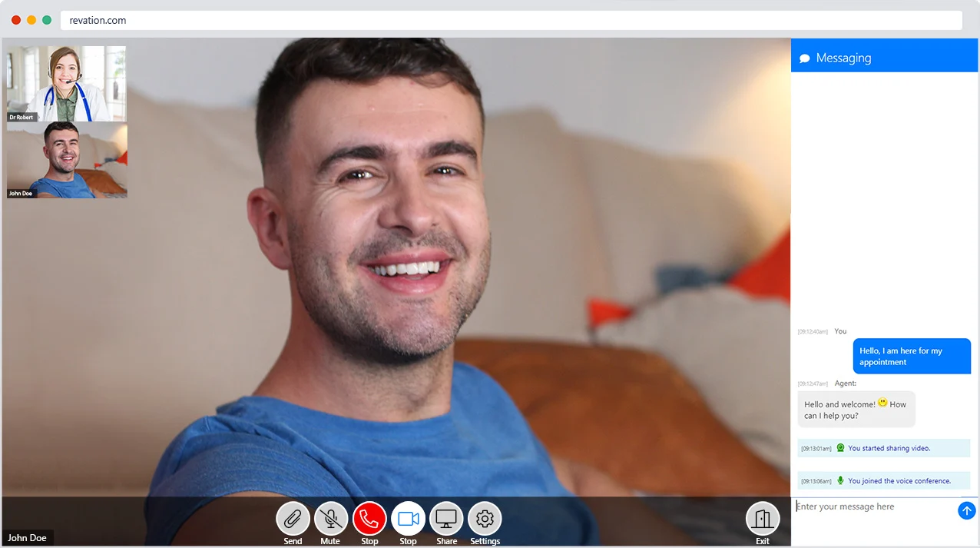Click the John Doe name label at bottom-left
The width and height of the screenshot is (980, 548).
click(28, 538)
